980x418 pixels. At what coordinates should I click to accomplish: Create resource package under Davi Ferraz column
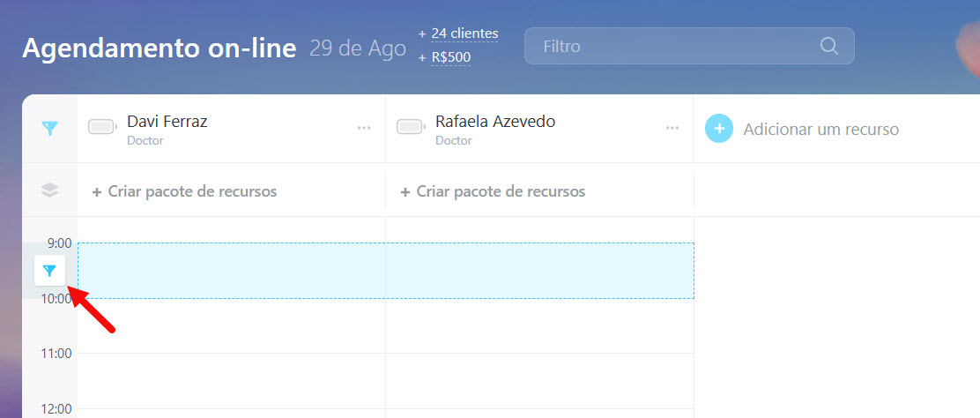point(184,191)
